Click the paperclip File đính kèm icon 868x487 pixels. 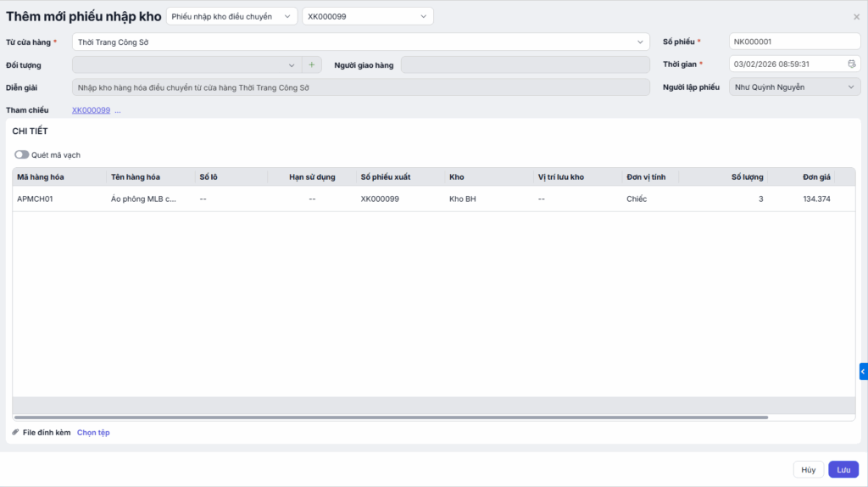coord(15,432)
